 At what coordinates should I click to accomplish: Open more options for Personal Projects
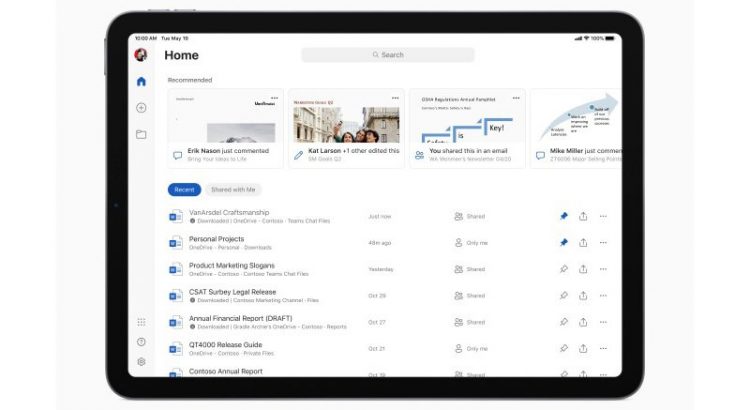tap(603, 242)
